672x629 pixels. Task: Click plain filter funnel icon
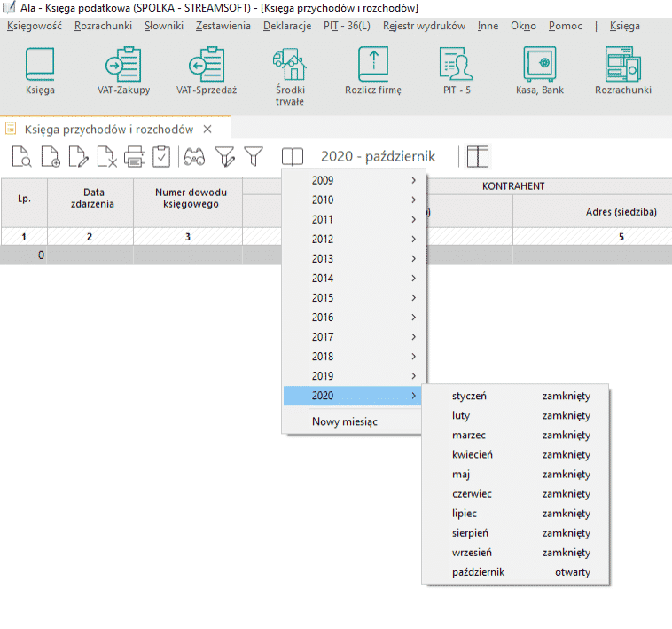pos(254,156)
